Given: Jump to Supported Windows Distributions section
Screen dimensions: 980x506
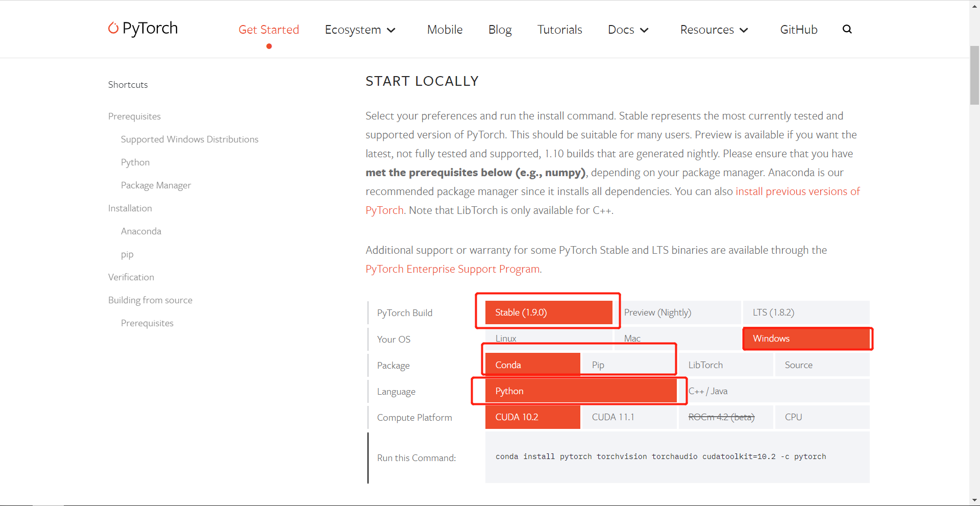Looking at the screenshot, I should click(x=189, y=139).
